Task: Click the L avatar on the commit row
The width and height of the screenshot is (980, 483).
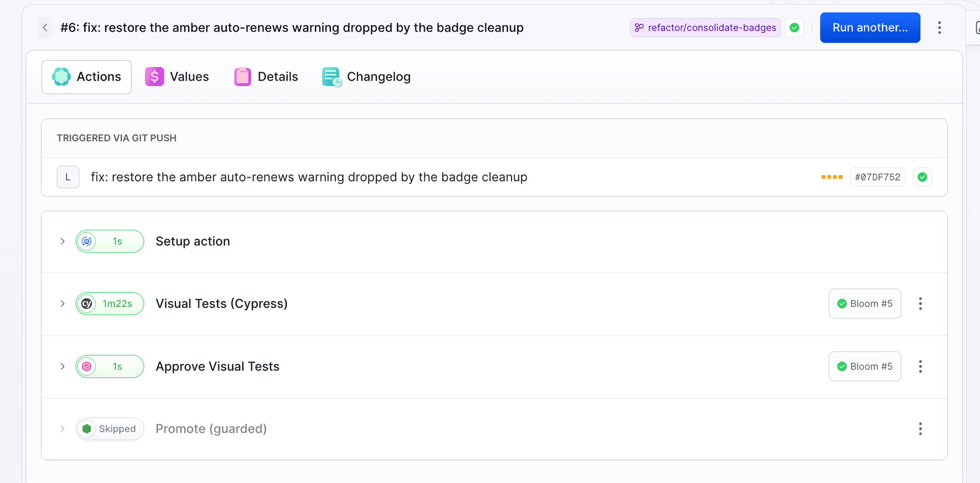Action: tap(68, 177)
